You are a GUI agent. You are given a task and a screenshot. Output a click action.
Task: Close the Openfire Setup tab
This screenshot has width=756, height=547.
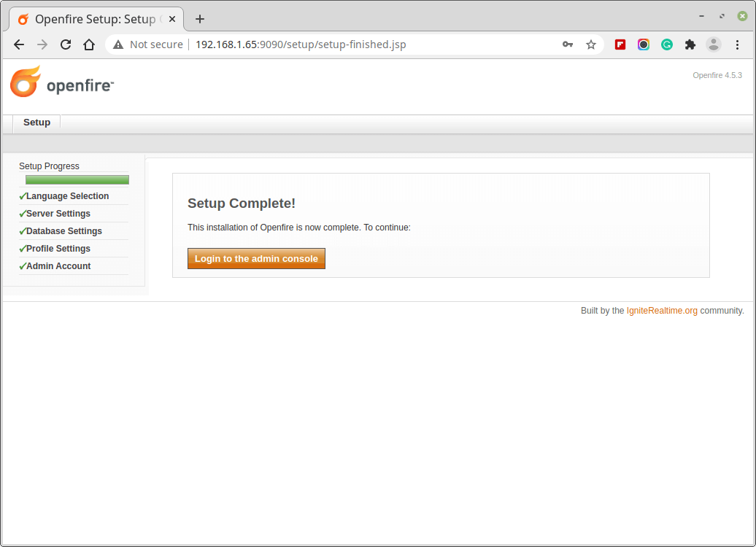[172, 19]
